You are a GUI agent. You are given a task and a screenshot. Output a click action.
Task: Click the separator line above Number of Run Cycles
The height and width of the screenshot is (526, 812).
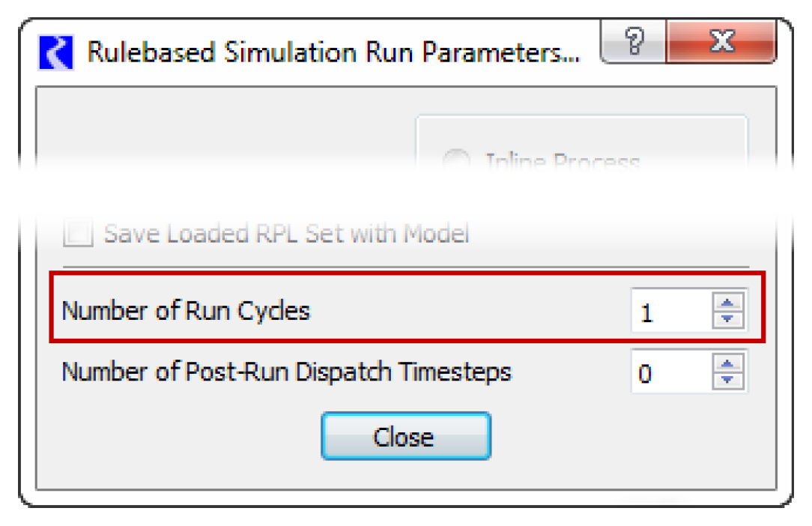(405, 266)
